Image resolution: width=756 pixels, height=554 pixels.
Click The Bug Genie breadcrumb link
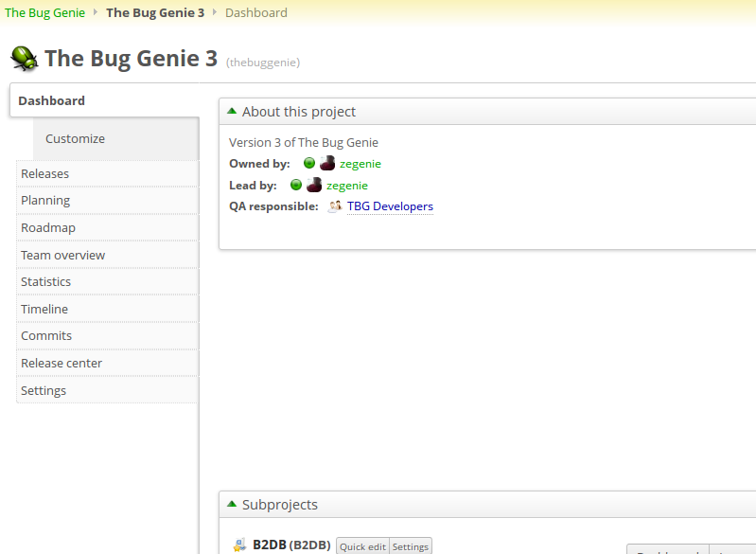click(44, 12)
